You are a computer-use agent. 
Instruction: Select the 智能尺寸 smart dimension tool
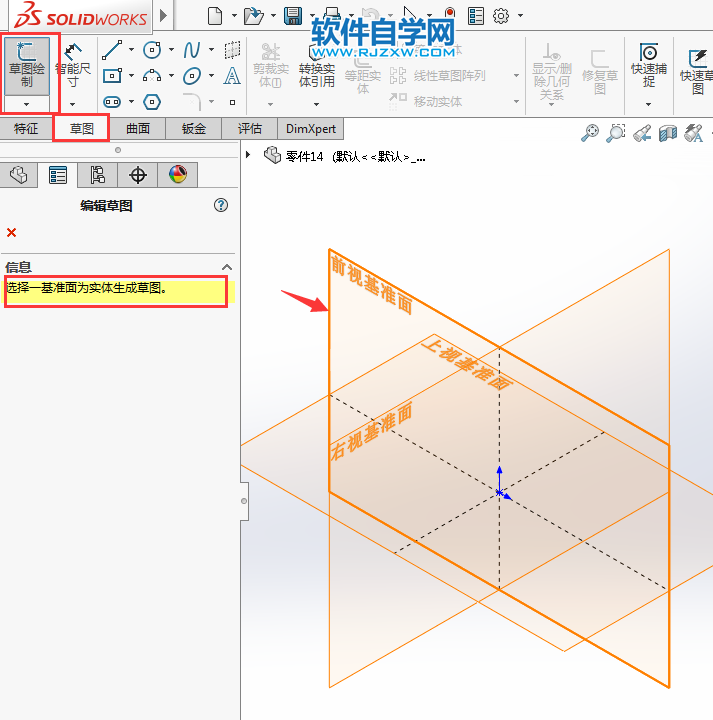coord(72,65)
